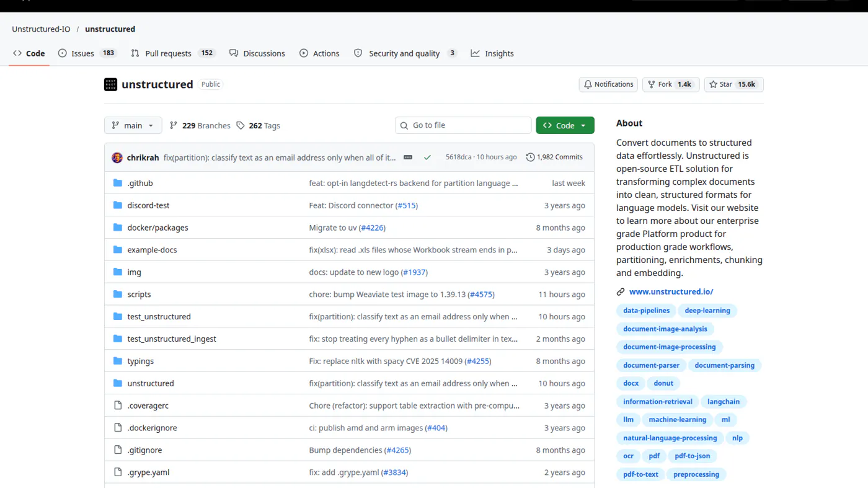Click the file icon beside .dockerignore
The height and width of the screenshot is (488, 868).
click(118, 428)
